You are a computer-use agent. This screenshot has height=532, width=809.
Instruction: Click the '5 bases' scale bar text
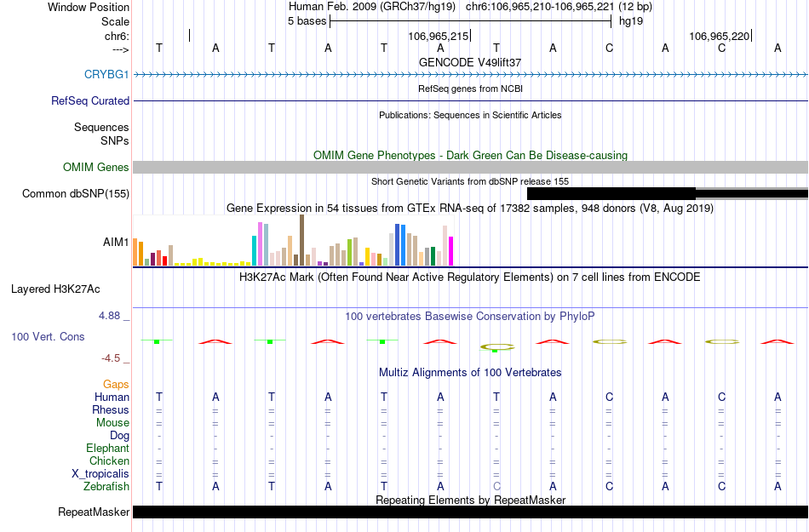(307, 21)
